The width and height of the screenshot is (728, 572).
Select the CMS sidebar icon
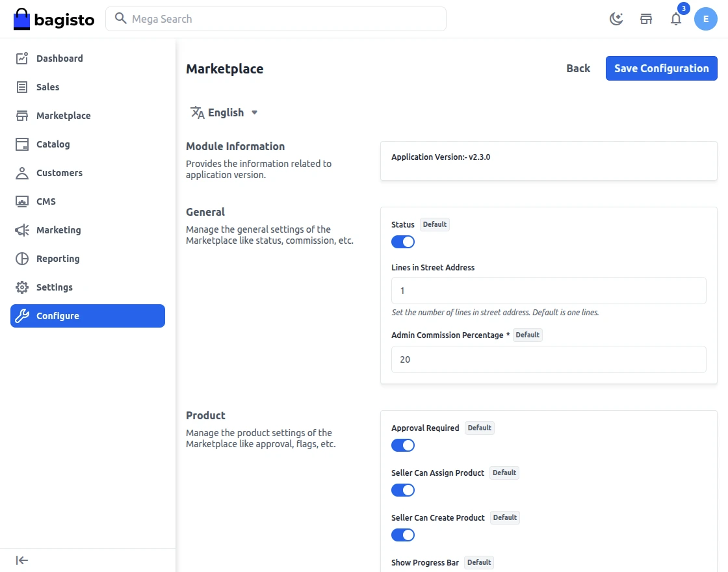pos(21,201)
